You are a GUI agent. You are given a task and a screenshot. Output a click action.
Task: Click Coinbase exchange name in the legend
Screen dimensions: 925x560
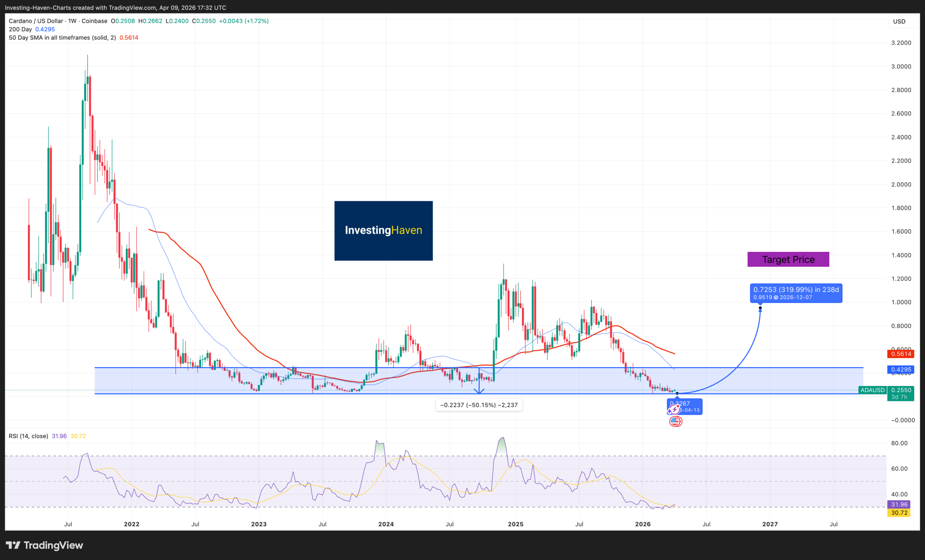94,21
